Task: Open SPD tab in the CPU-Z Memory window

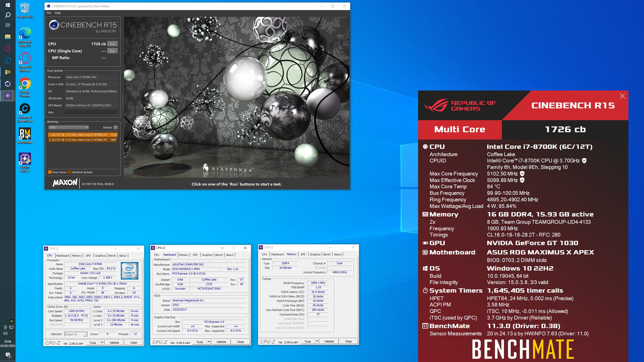Action: (x=303, y=254)
